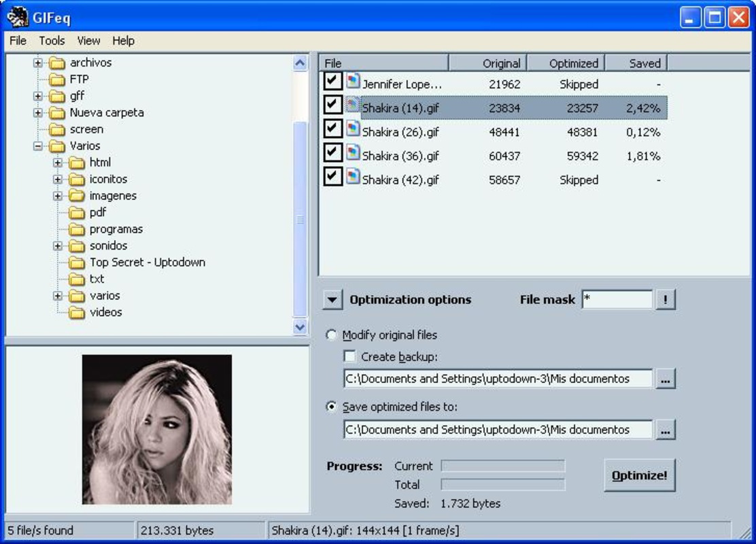Viewport: 756px width, 544px height.
Task: Click the Current progress bar
Action: click(x=503, y=466)
